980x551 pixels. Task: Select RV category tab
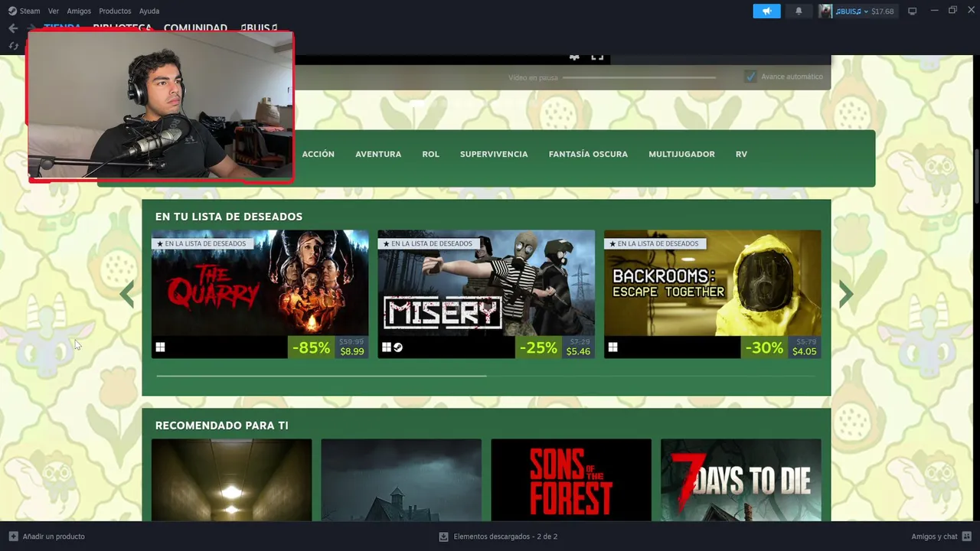(741, 154)
